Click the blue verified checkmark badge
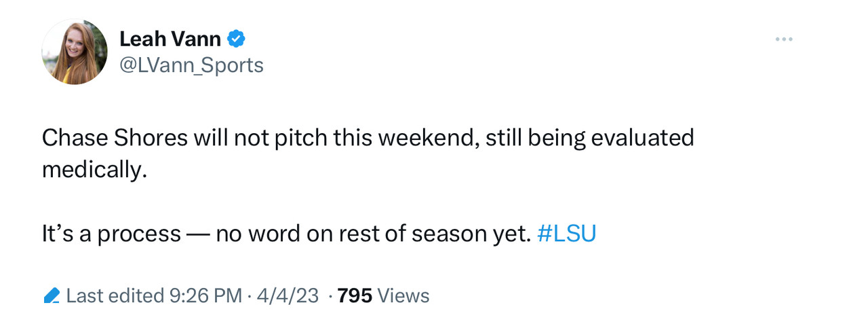The height and width of the screenshot is (326, 868). click(236, 39)
